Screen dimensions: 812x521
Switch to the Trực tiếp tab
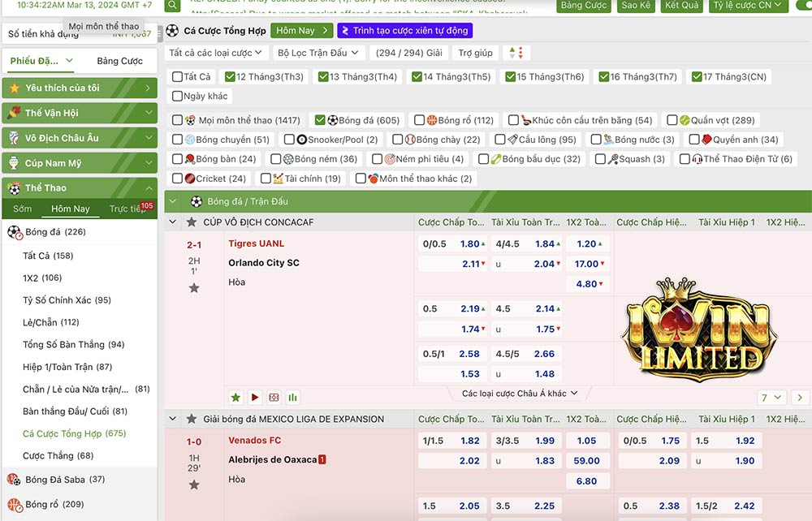(127, 209)
